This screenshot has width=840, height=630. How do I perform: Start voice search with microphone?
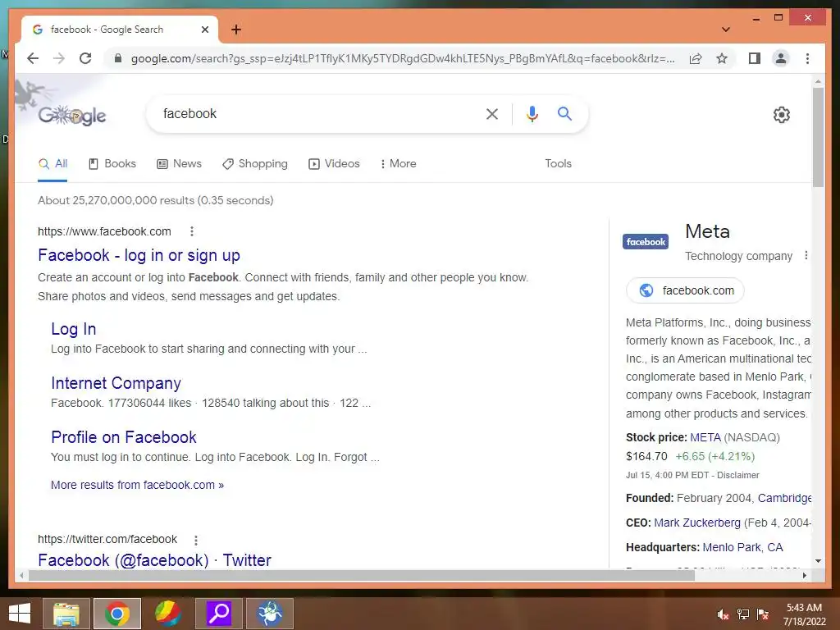pyautogui.click(x=532, y=113)
